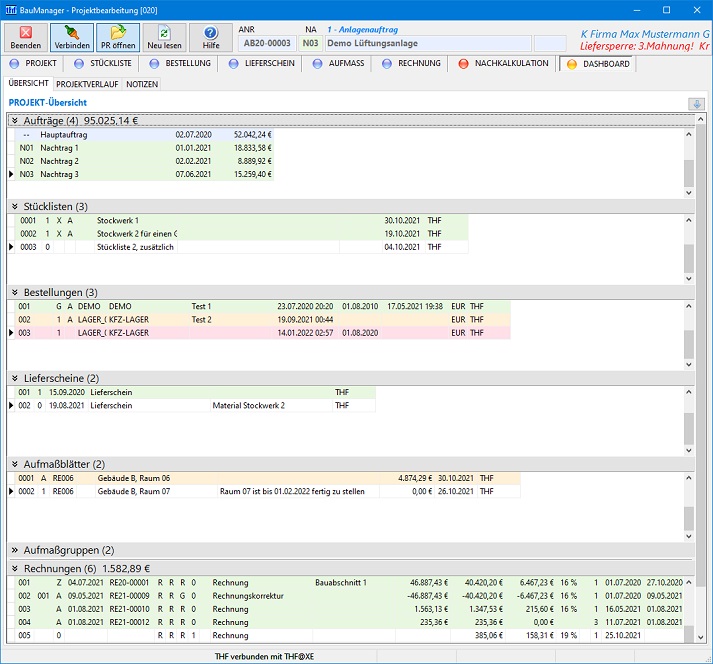Open NACHKALKULATION tab with red indicator
Viewport: 713px width, 664px height.
[x=504, y=63]
